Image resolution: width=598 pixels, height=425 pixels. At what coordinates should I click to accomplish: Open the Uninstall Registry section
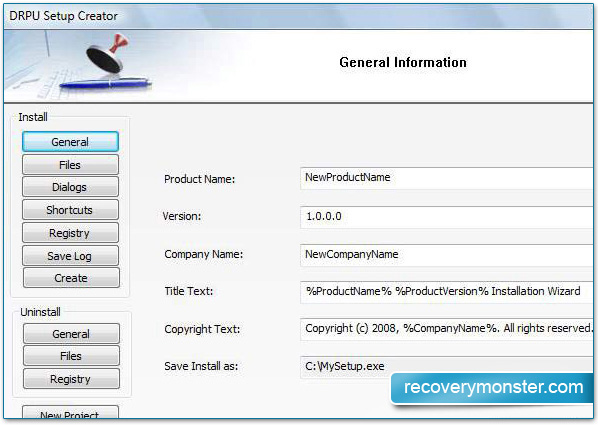[x=71, y=379]
